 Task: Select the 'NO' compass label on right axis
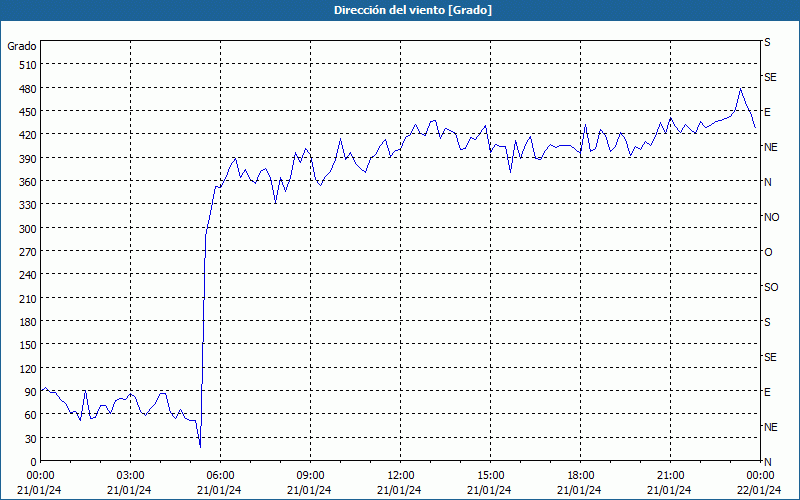771,217
